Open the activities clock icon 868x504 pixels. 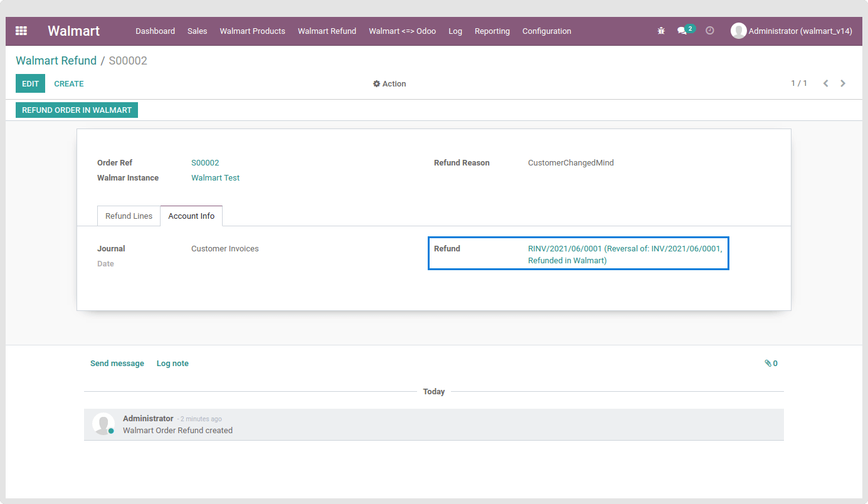coord(710,31)
